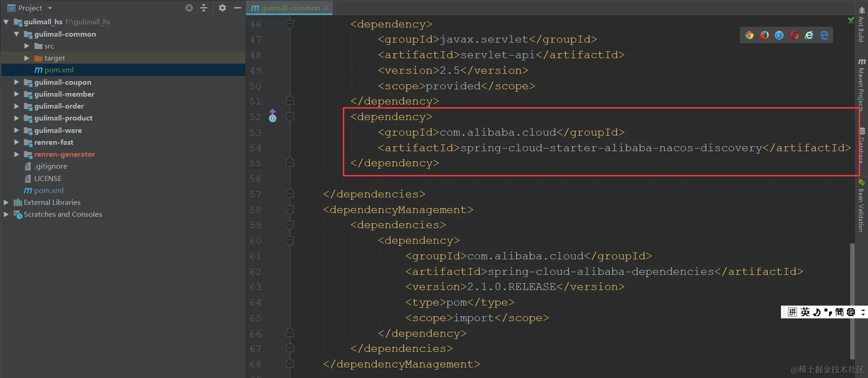
Task: Click the collapse all icon in Project panel
Action: coord(204,8)
